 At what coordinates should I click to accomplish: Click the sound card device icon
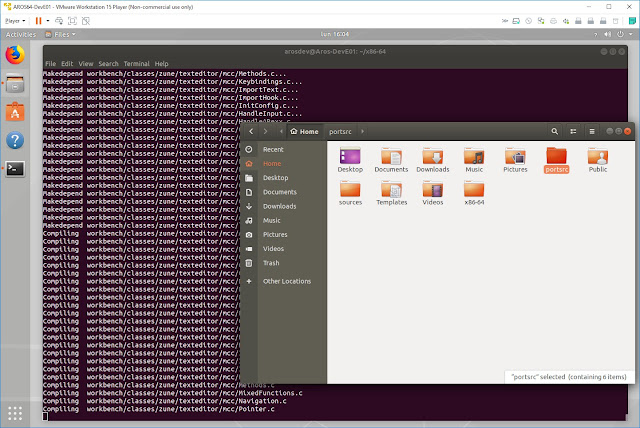click(x=566, y=21)
